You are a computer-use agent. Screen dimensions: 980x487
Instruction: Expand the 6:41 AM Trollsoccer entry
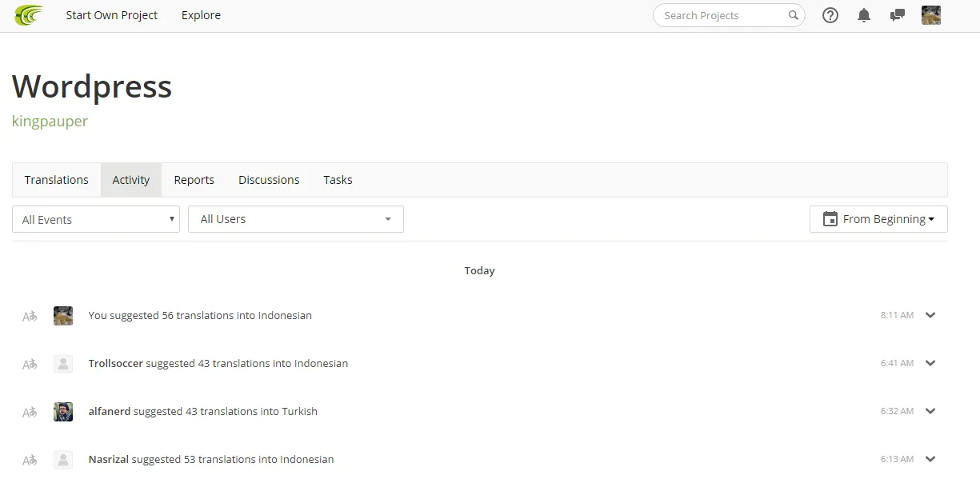pos(930,363)
